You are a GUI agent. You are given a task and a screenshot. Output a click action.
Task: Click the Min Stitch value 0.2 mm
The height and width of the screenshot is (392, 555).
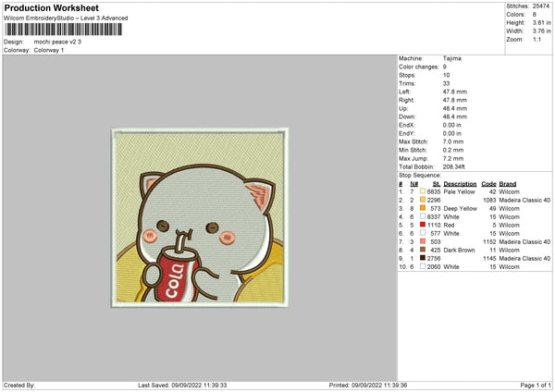point(453,150)
